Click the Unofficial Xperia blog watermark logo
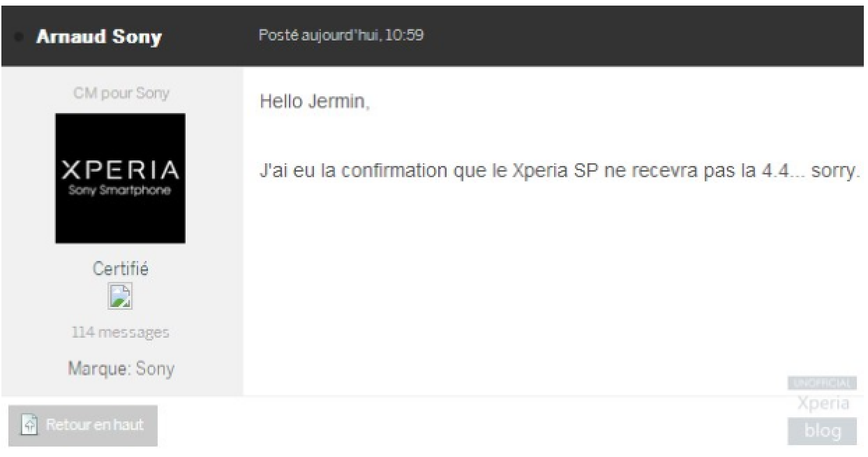 tap(823, 410)
